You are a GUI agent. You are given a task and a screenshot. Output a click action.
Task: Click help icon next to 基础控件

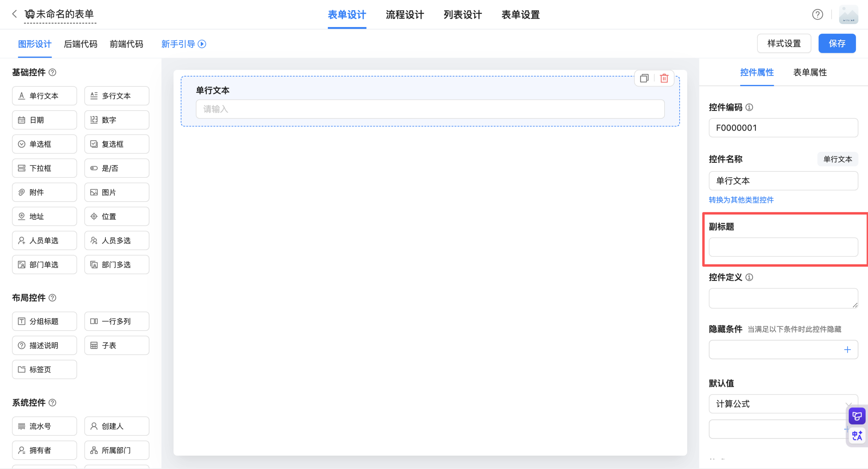click(x=53, y=72)
